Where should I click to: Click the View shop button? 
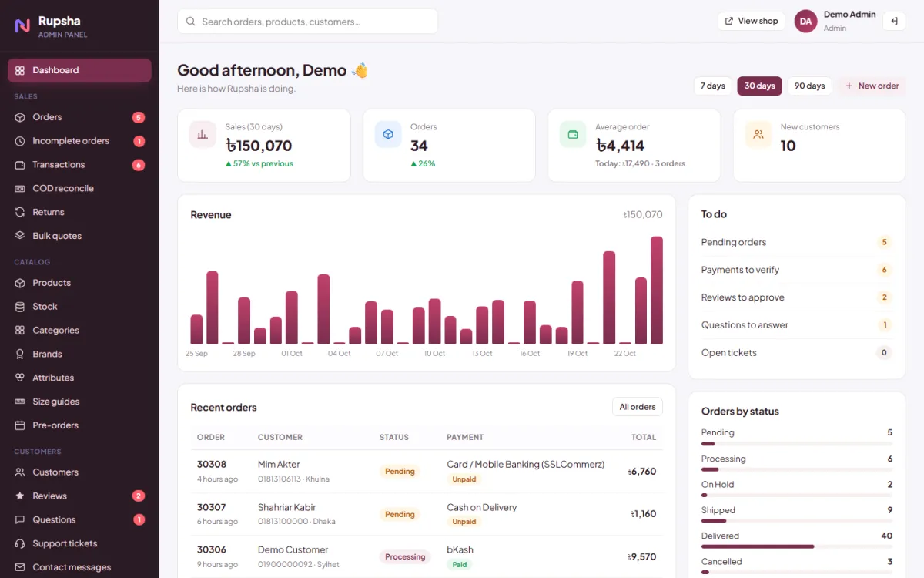[751, 21]
